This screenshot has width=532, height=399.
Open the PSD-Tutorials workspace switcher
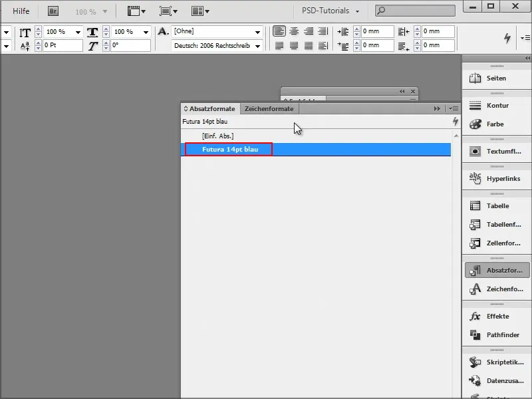pyautogui.click(x=330, y=11)
